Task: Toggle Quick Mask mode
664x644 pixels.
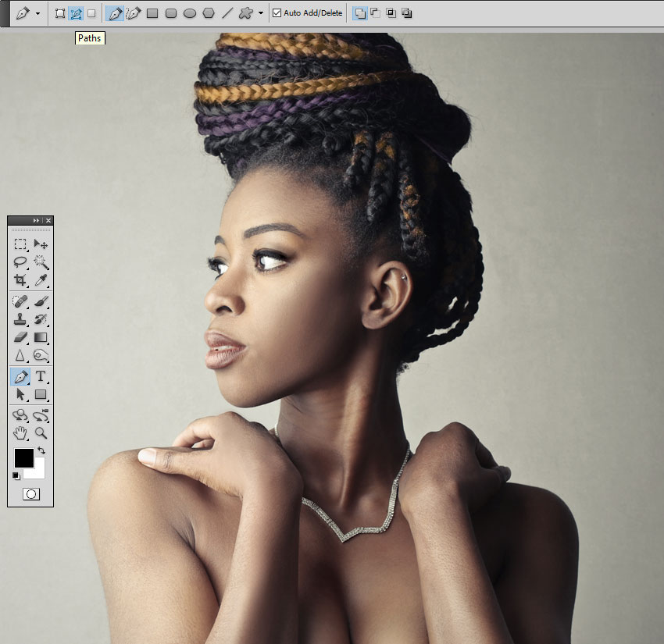Action: (31, 494)
